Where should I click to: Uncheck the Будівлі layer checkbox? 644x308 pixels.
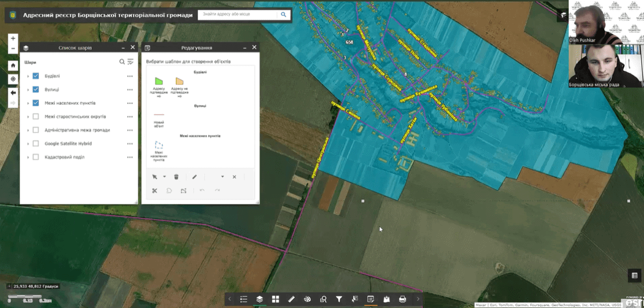tap(36, 76)
